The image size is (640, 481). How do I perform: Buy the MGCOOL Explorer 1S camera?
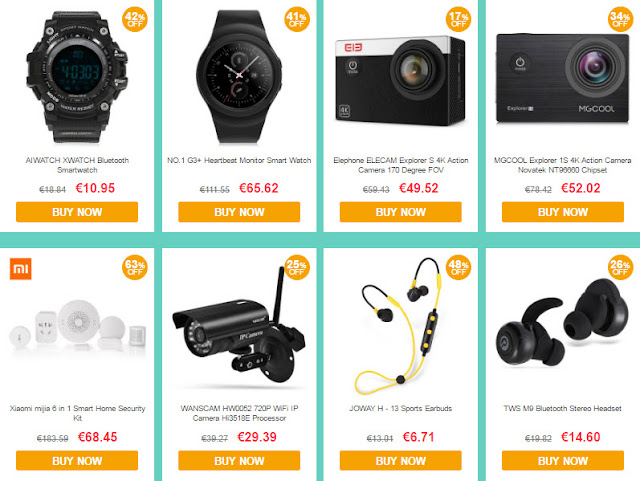563,212
